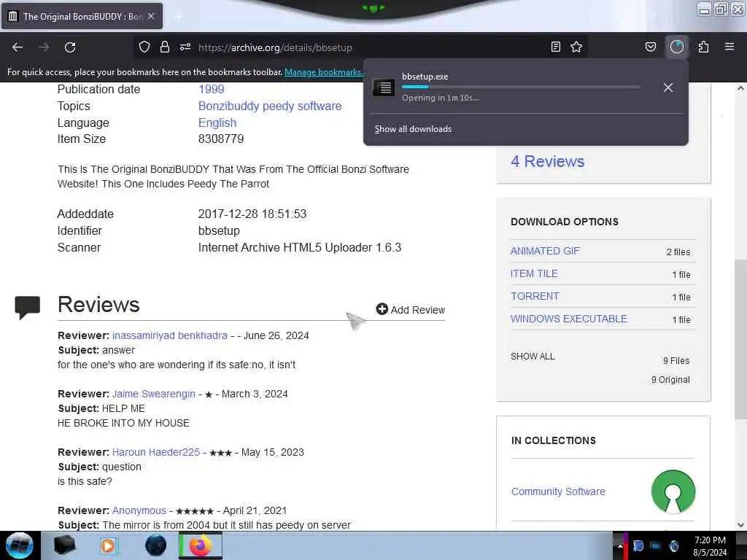The image size is (747, 560).
Task: Bookmark this page with the star icon
Action: 576,47
